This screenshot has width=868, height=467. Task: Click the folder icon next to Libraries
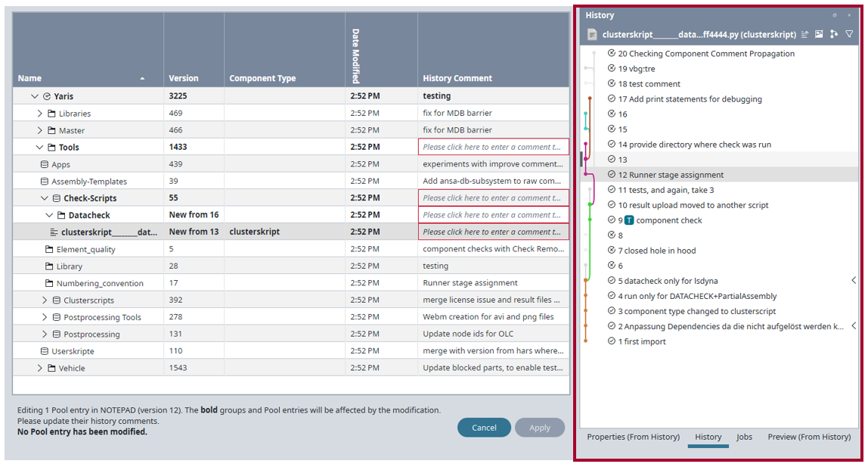coord(51,114)
